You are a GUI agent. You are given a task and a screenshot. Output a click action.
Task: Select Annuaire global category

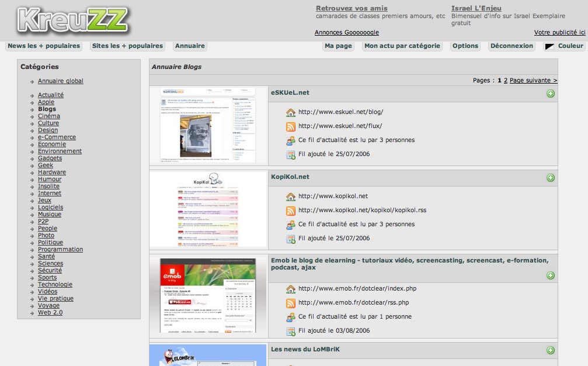click(x=60, y=81)
